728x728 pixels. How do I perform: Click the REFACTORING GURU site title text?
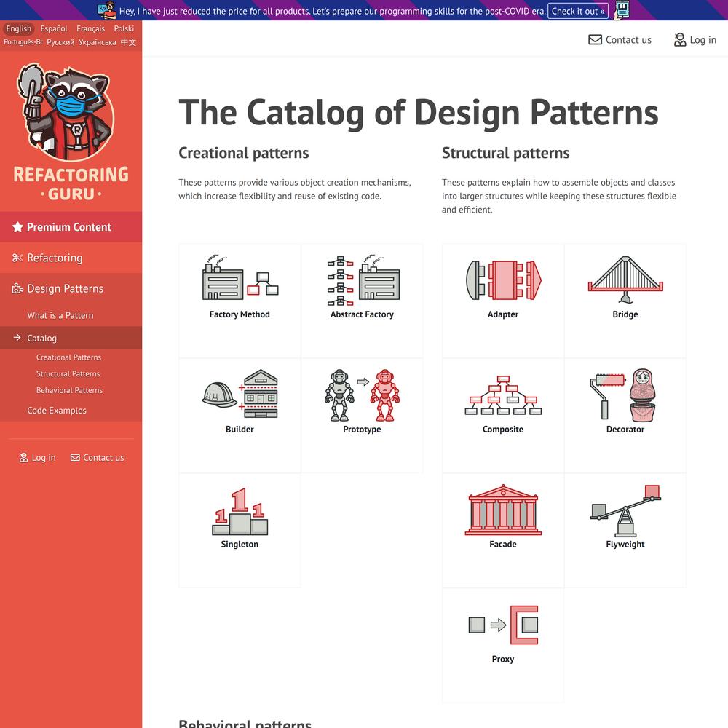point(71,184)
